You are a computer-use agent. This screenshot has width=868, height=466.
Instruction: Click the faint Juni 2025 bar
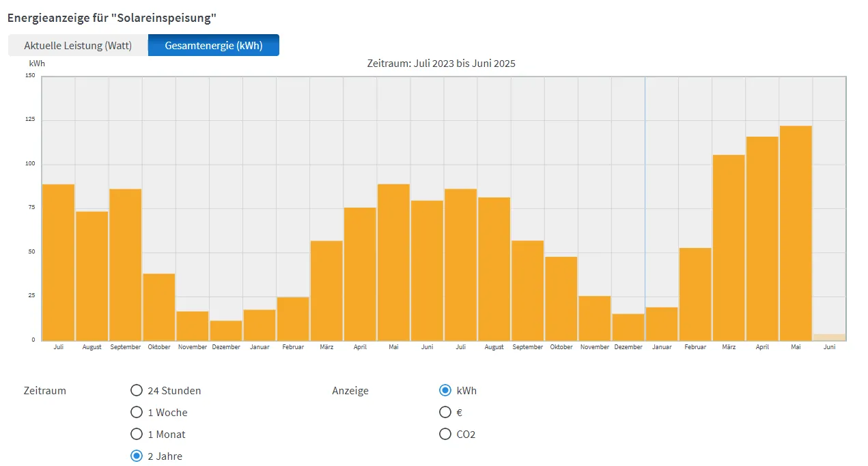[x=829, y=338]
